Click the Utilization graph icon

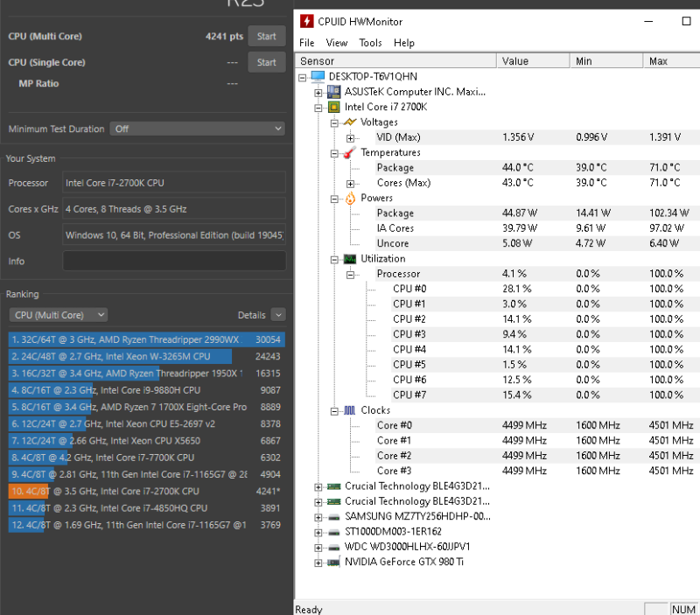click(349, 259)
